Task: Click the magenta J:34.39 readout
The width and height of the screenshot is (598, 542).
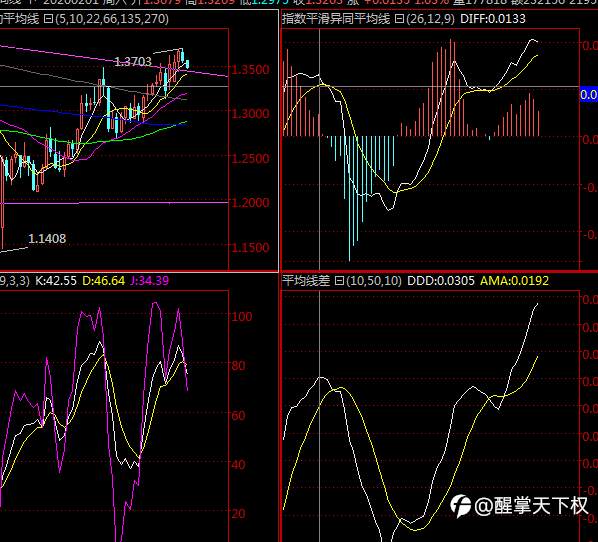Action: click(149, 281)
